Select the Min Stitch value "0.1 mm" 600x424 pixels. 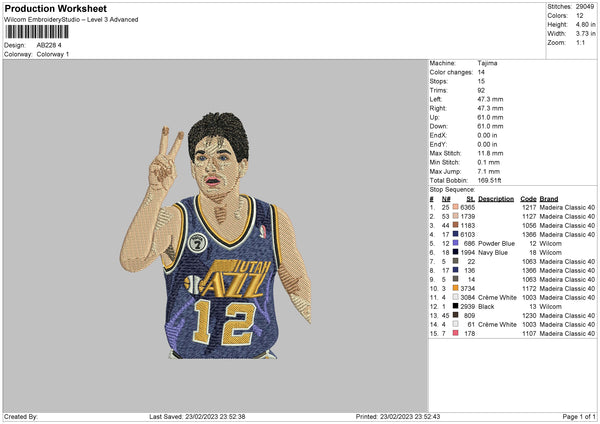pyautogui.click(x=489, y=162)
